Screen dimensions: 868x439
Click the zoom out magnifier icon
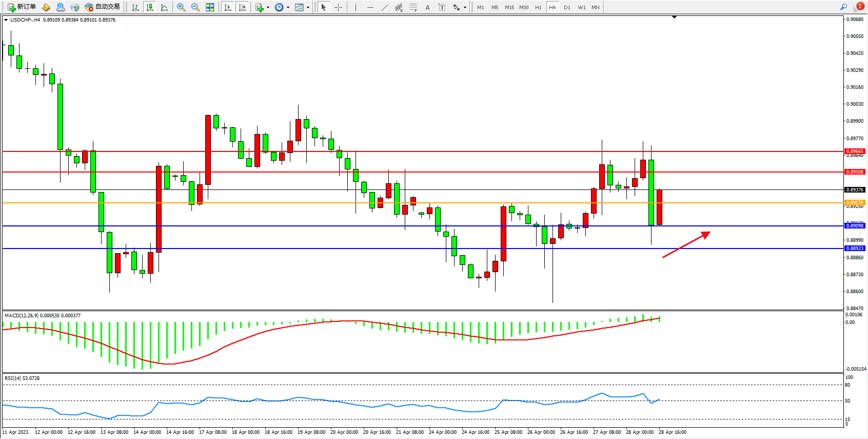pyautogui.click(x=195, y=7)
